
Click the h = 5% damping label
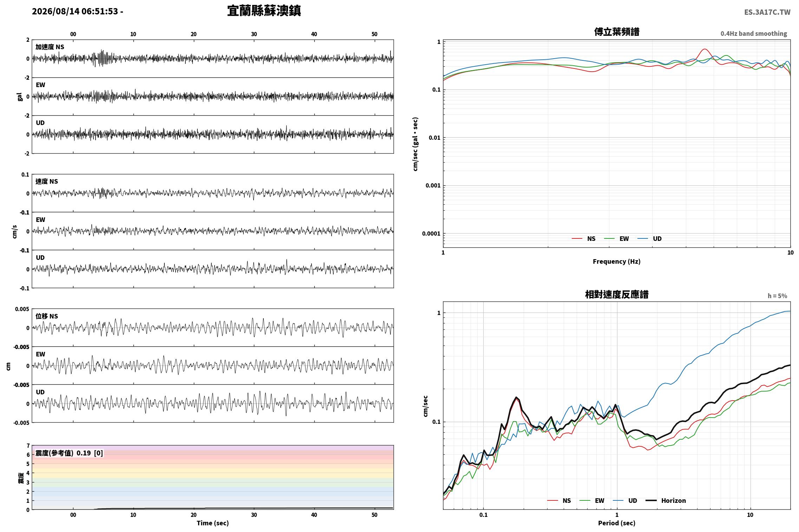click(x=777, y=296)
